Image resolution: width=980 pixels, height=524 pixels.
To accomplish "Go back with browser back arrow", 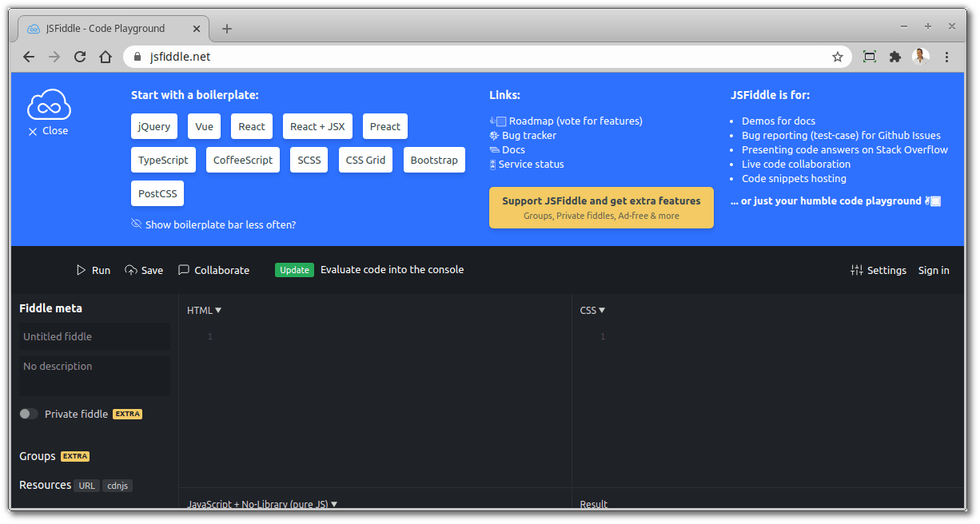I will tap(29, 57).
